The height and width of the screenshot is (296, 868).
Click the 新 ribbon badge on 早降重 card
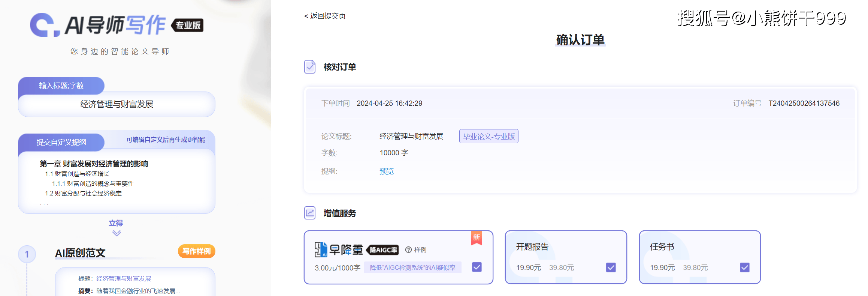477,238
